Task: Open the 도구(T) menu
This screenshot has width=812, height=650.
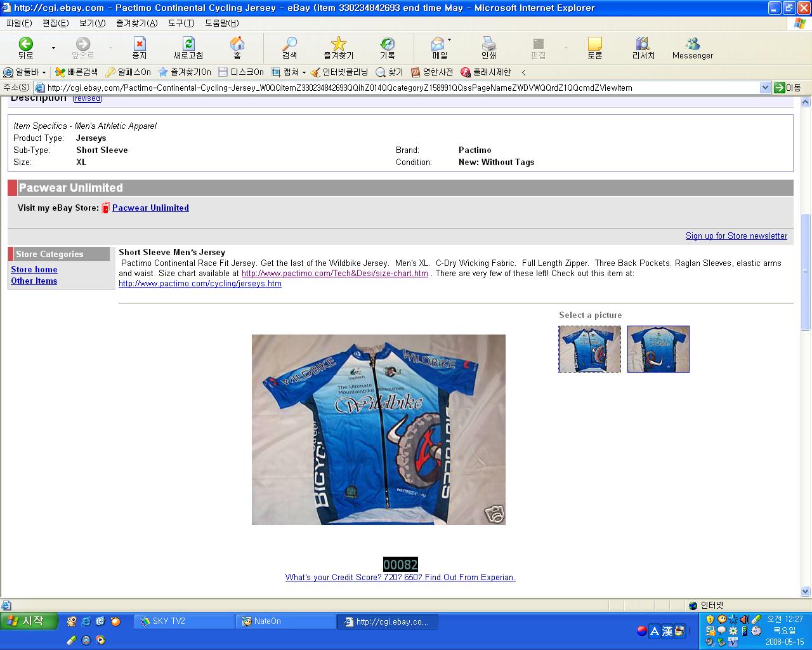Action: click(x=181, y=23)
